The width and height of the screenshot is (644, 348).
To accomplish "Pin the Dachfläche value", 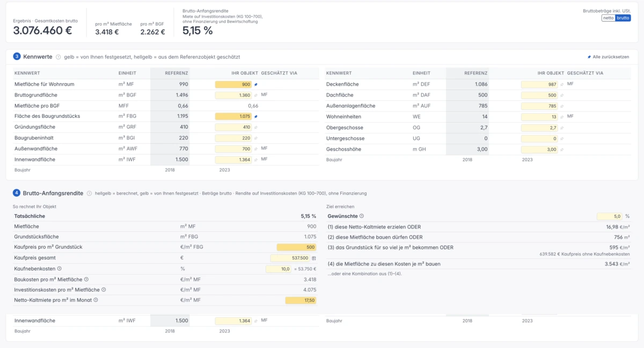I will (562, 95).
